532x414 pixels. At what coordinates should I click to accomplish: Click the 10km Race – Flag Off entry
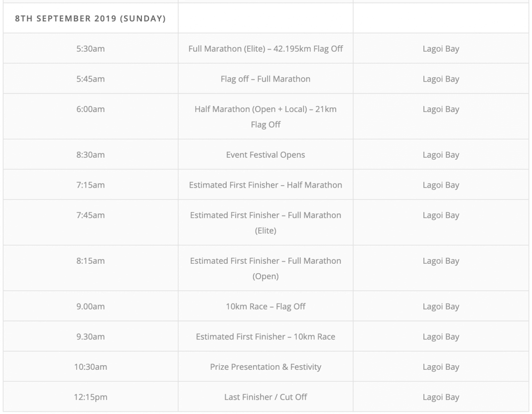(x=266, y=307)
